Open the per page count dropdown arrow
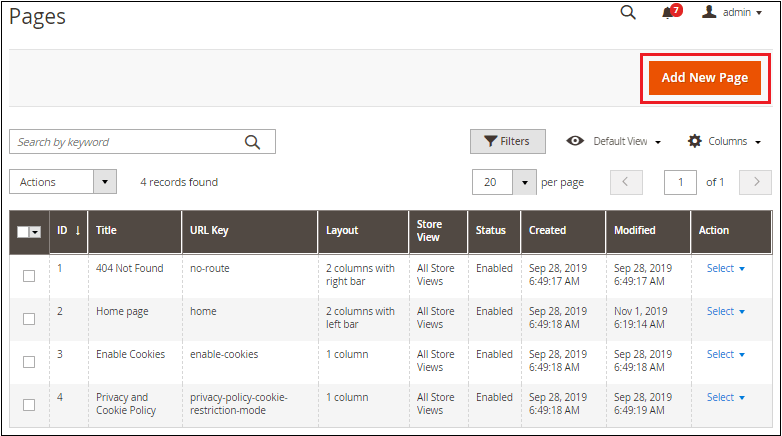The height and width of the screenshot is (436, 782). [524, 182]
